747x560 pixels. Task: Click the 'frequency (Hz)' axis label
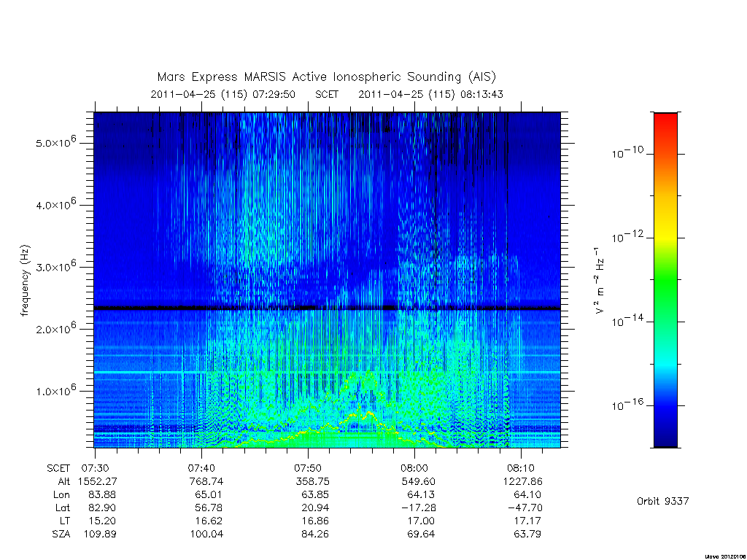point(25,280)
